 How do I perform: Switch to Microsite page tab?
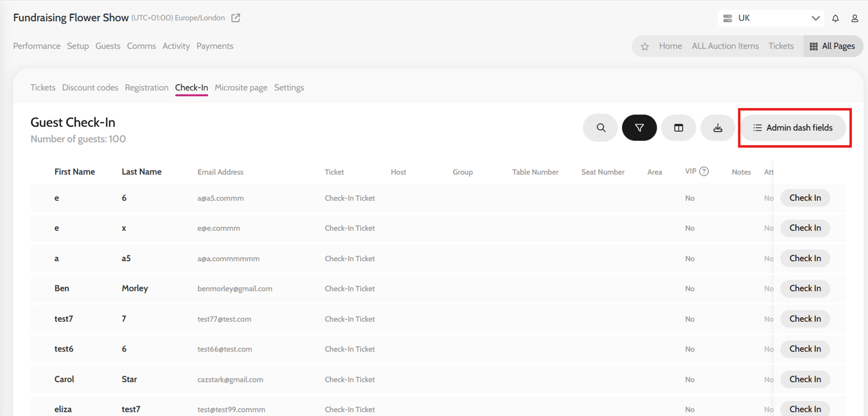point(241,88)
